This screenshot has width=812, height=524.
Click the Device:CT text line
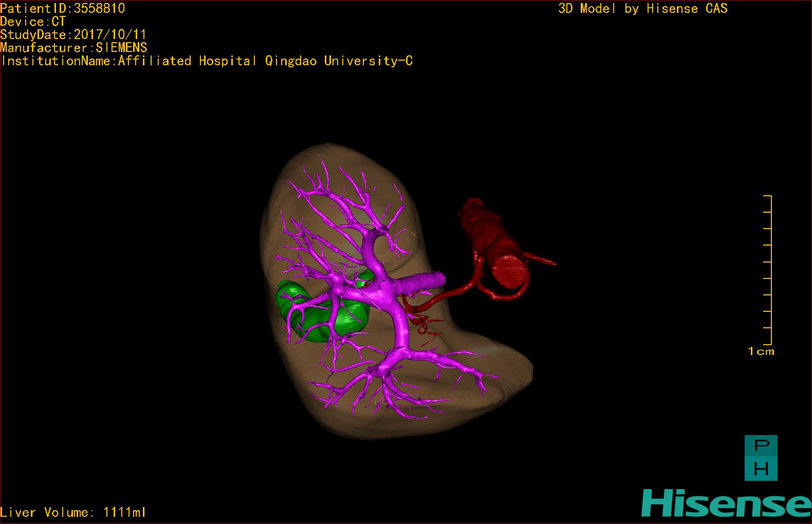point(33,22)
